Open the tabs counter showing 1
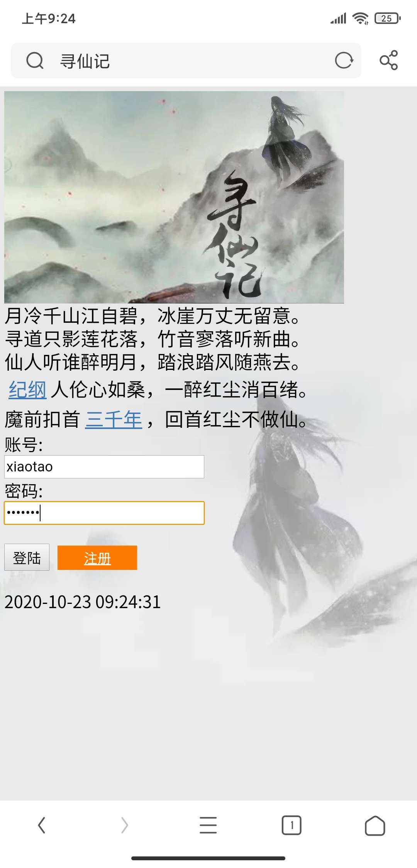 (x=292, y=825)
